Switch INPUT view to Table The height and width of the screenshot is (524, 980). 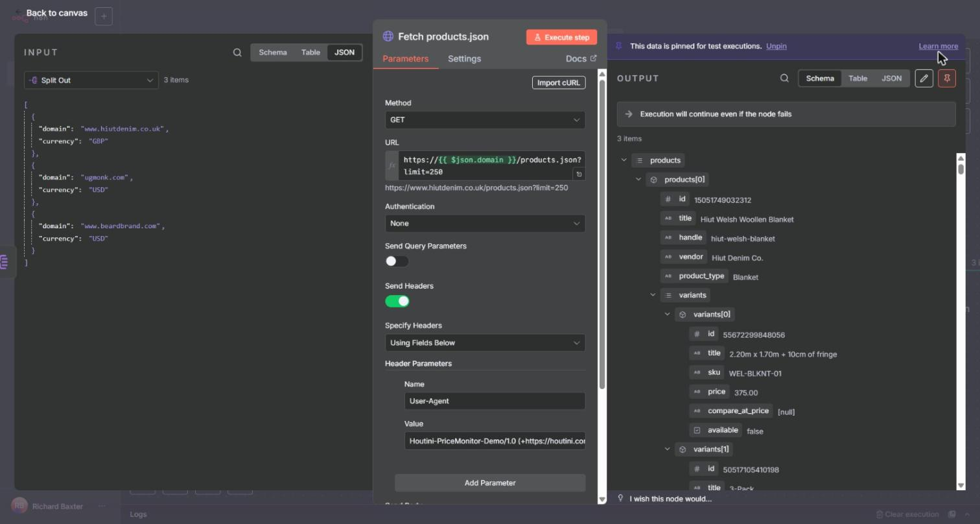tap(310, 53)
